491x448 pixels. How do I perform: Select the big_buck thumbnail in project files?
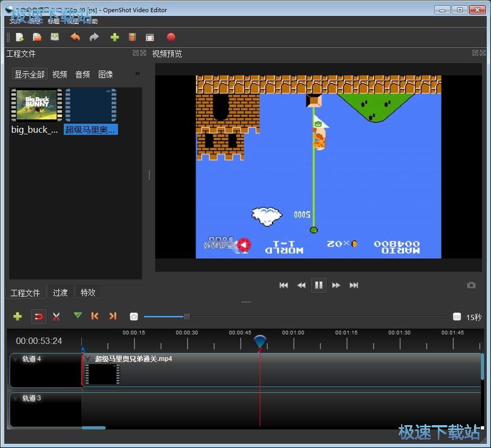37,105
